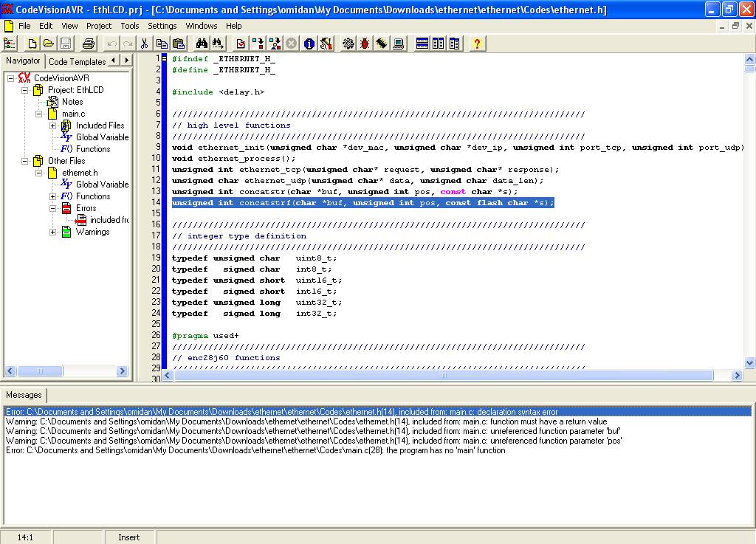Launch CodeWizardAVR gear icon
Viewport: 756px width, 544px height.
coord(348,44)
